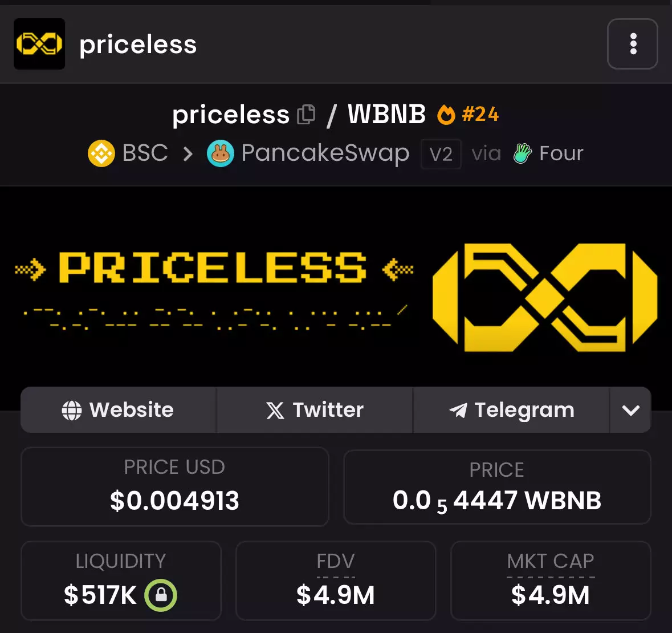Click the V2 version badge

[x=441, y=154]
